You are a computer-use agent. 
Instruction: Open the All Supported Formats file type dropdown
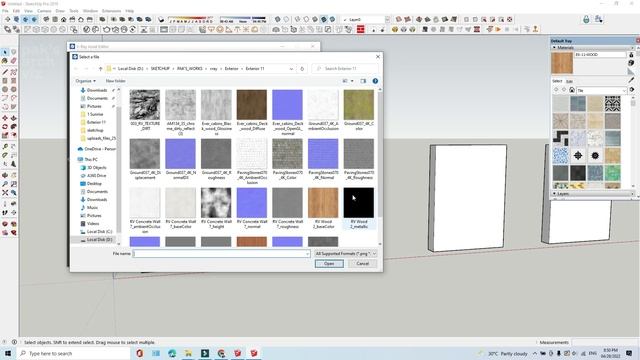[345, 253]
